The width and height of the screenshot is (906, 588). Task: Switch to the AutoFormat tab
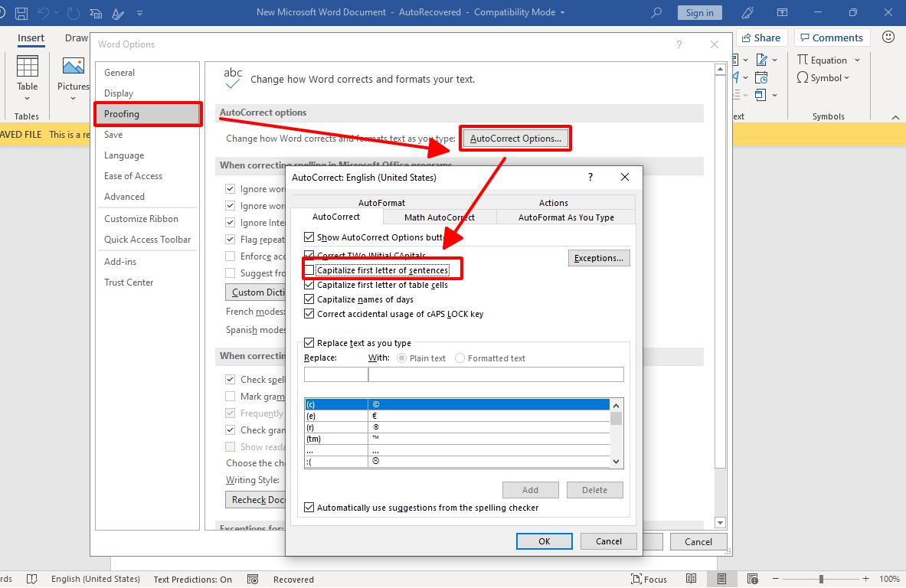pos(381,203)
